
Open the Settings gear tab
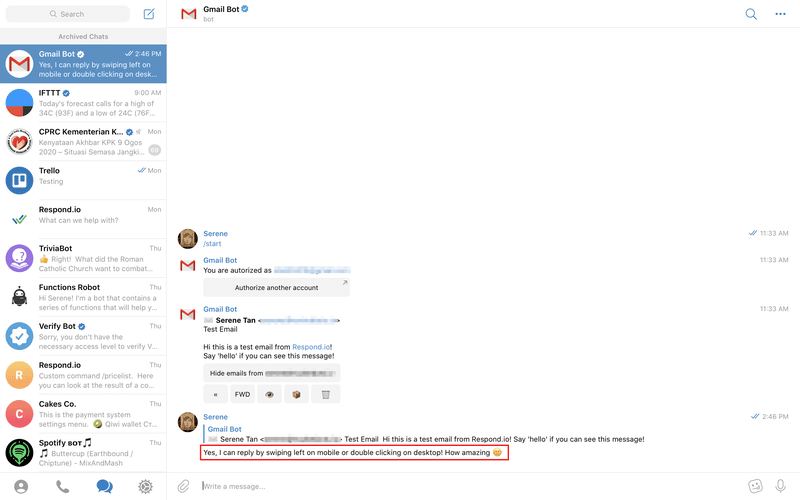(x=145, y=487)
